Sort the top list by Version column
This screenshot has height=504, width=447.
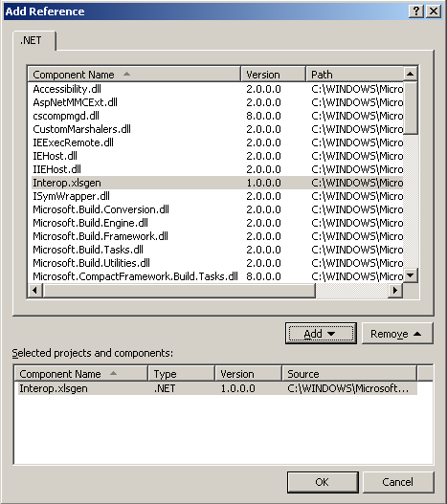tap(273, 75)
